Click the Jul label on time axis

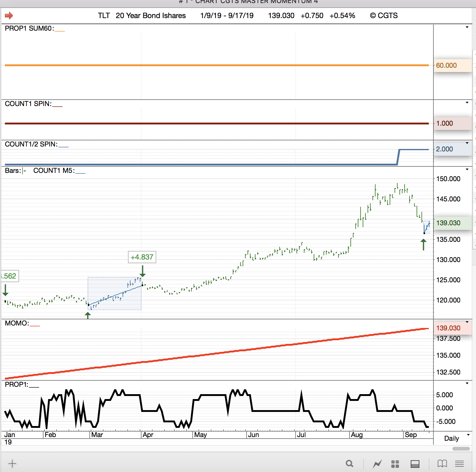pos(301,435)
